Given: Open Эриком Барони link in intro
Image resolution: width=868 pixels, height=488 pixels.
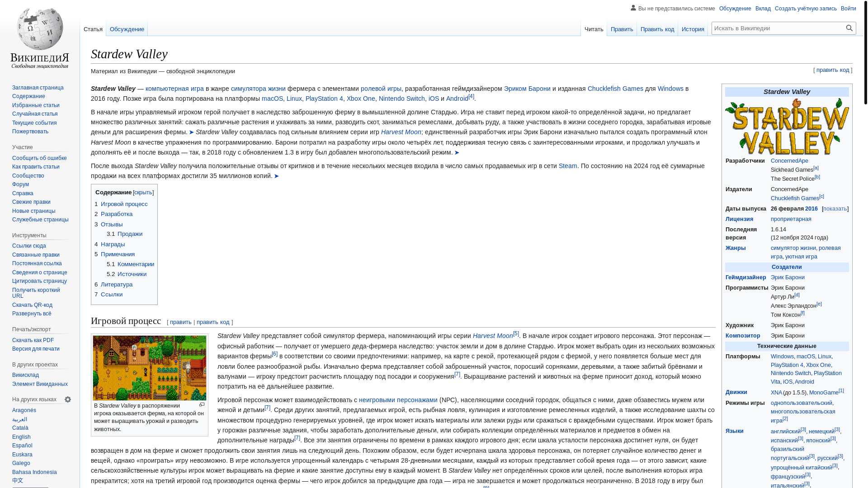Looking at the screenshot, I should [x=527, y=89].
